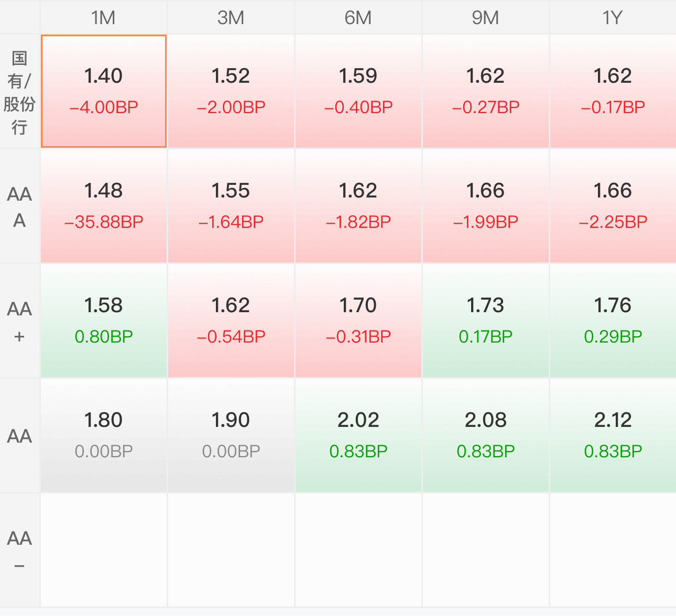Click the 1.52 cell with -2.00BP
Image resolution: width=676 pixels, height=616 pixels.
coord(231,91)
